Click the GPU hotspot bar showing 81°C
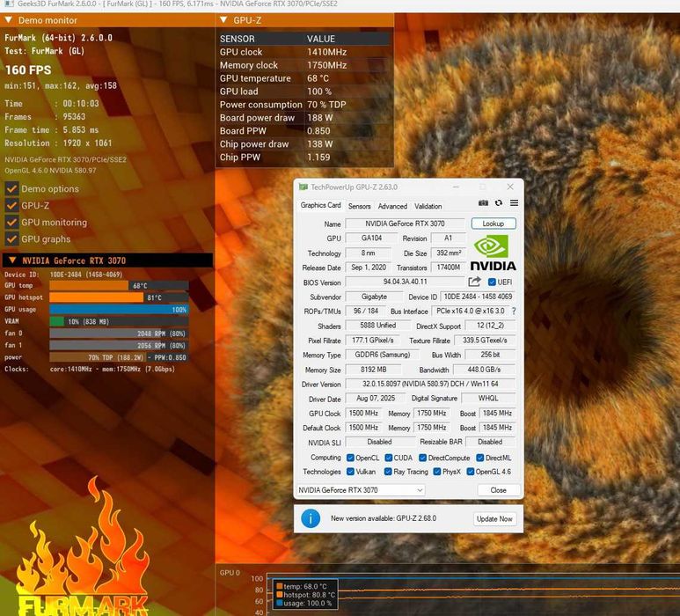The width and height of the screenshot is (680, 616). pos(119,297)
